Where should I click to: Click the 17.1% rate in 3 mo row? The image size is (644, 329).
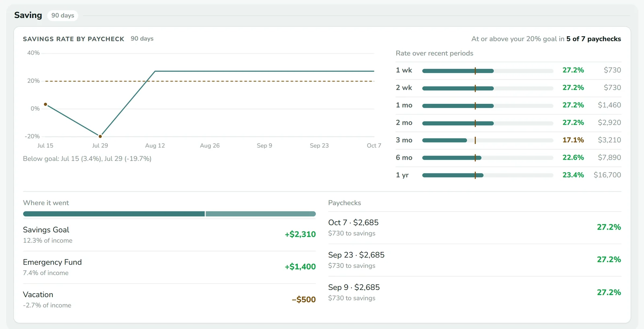pos(573,140)
